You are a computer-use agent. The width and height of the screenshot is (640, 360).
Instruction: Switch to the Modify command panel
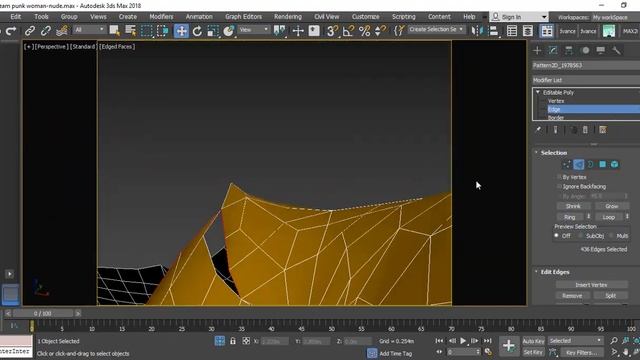553,50
